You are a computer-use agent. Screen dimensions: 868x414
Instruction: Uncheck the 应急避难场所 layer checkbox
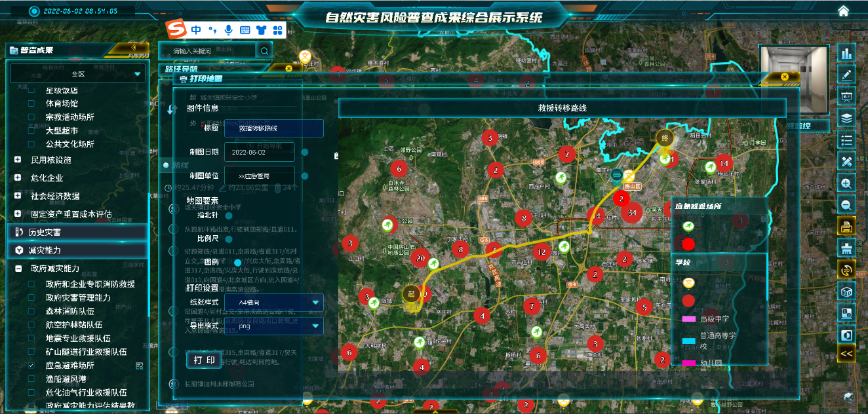[x=31, y=366]
